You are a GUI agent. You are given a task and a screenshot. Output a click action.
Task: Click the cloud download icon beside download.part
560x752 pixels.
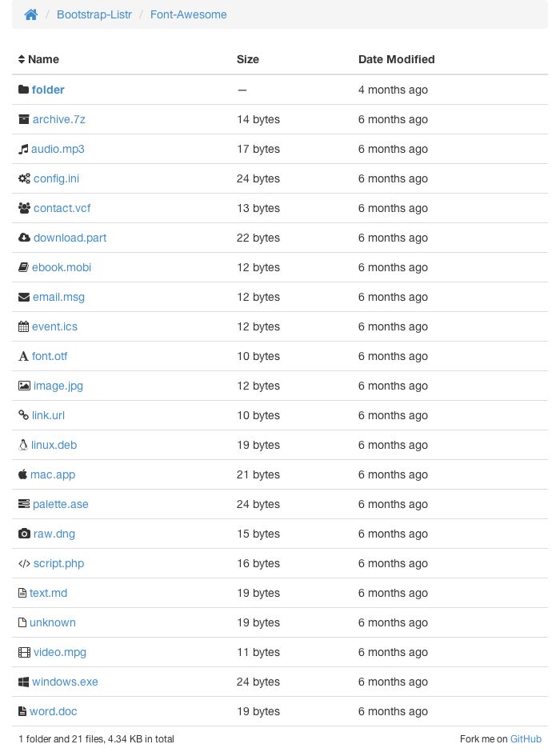coord(23,238)
